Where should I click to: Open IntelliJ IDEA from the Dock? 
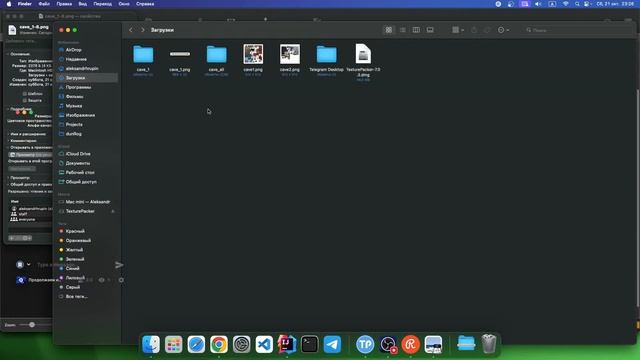[287, 344]
